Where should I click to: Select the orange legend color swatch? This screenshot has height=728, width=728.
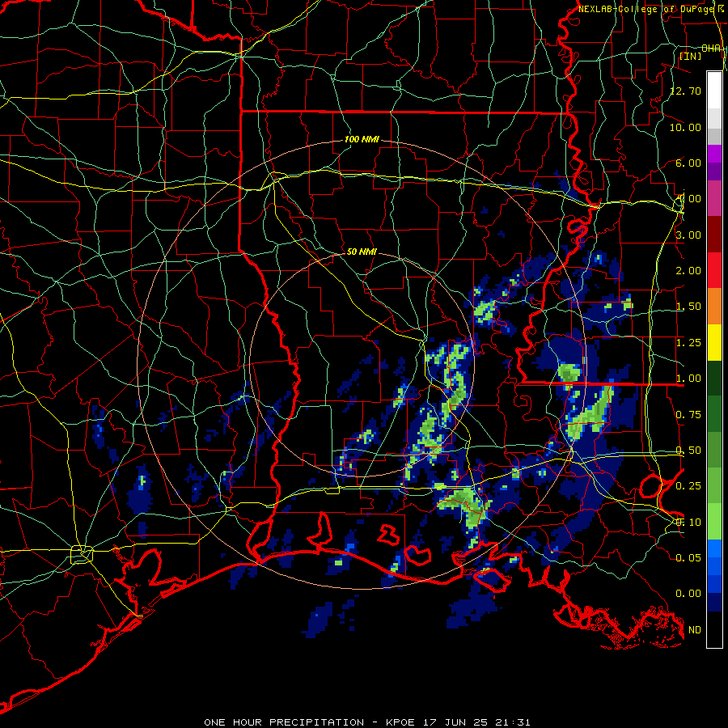pyautogui.click(x=714, y=307)
